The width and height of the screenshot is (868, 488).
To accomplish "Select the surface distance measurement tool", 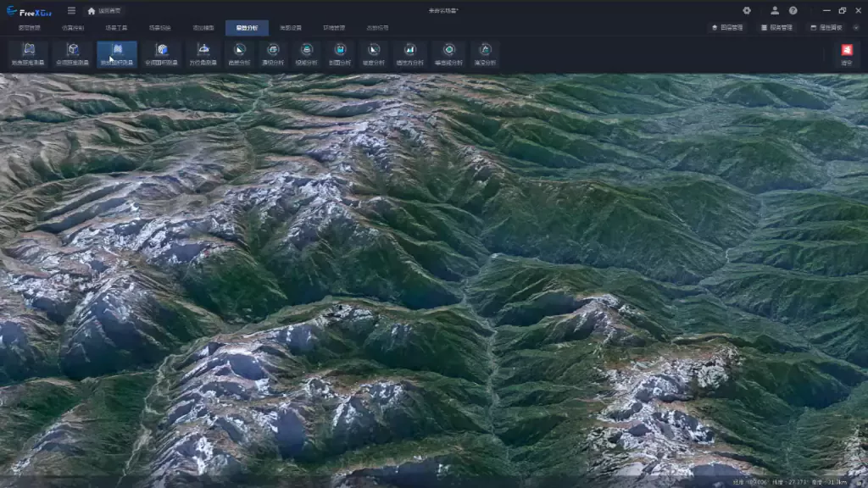I will [x=28, y=54].
